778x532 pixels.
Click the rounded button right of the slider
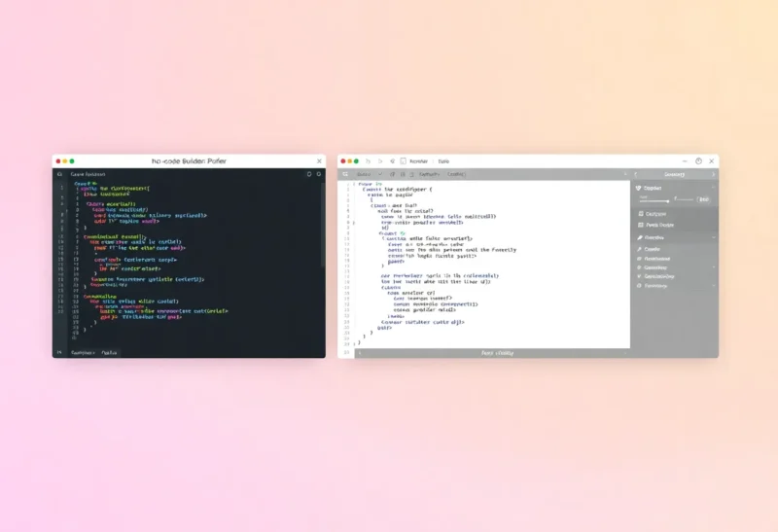tap(703, 199)
